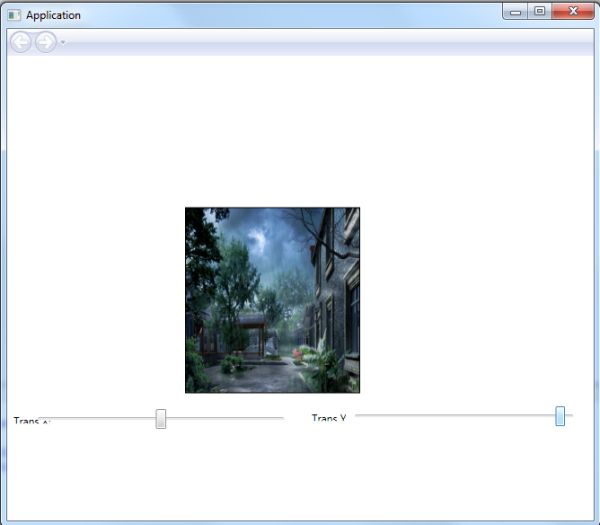Image resolution: width=600 pixels, height=525 pixels.
Task: Click the Application title text
Action: click(53, 15)
